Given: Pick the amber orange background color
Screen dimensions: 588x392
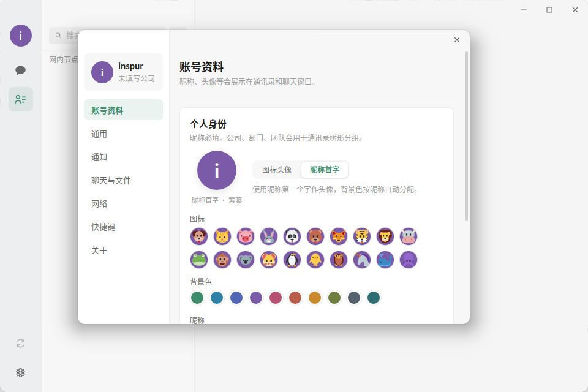Looking at the screenshot, I should click(x=315, y=298).
